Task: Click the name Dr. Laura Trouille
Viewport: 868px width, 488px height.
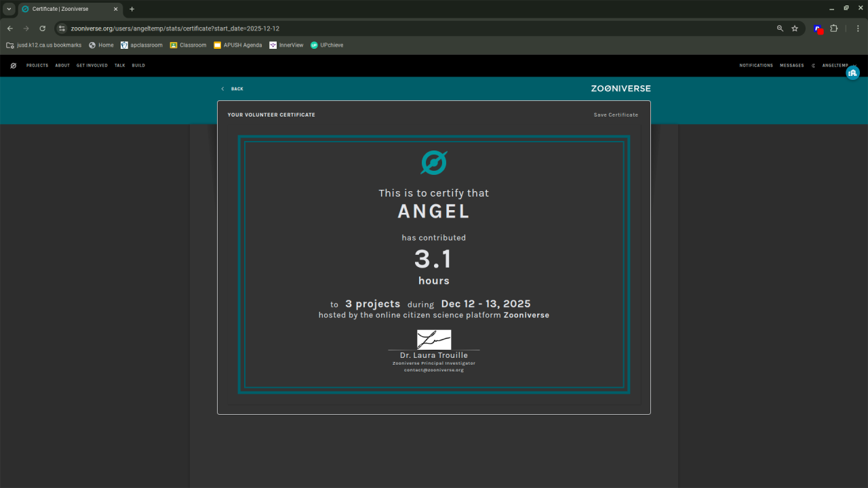Action: coord(434,355)
